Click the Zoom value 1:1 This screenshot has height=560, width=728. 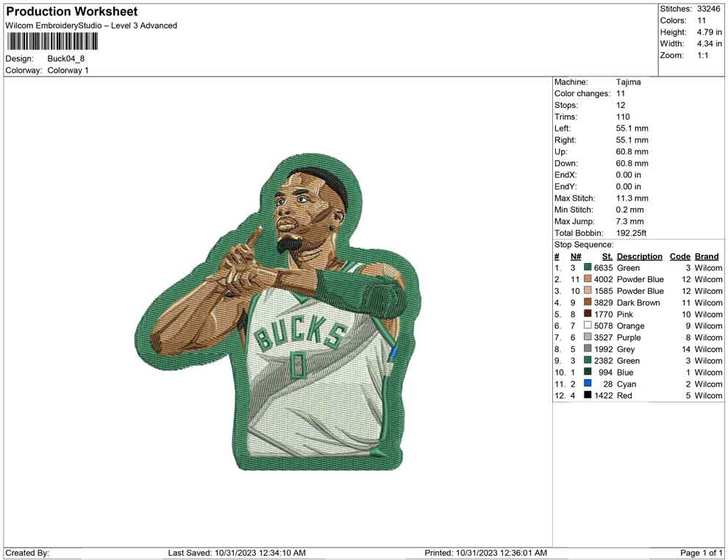[702, 55]
